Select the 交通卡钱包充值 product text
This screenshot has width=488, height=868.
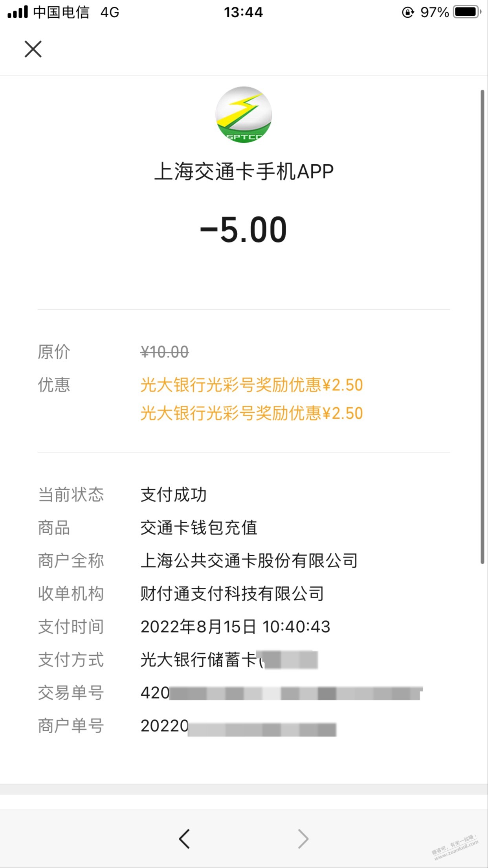199,528
